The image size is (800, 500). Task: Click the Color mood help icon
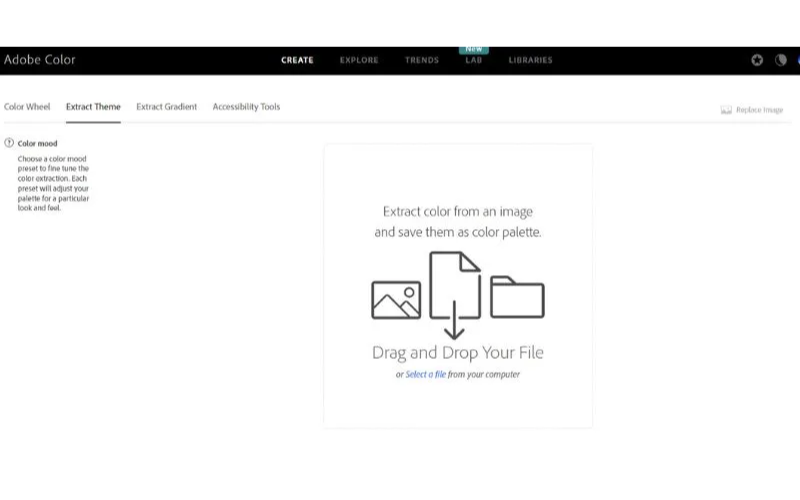9,143
